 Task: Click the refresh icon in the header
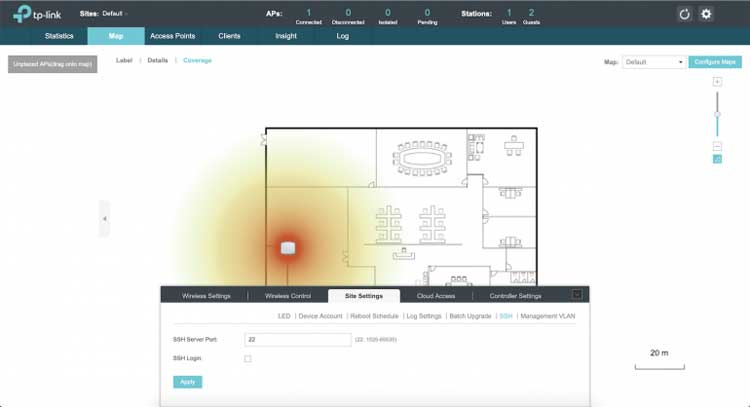pyautogui.click(x=685, y=14)
